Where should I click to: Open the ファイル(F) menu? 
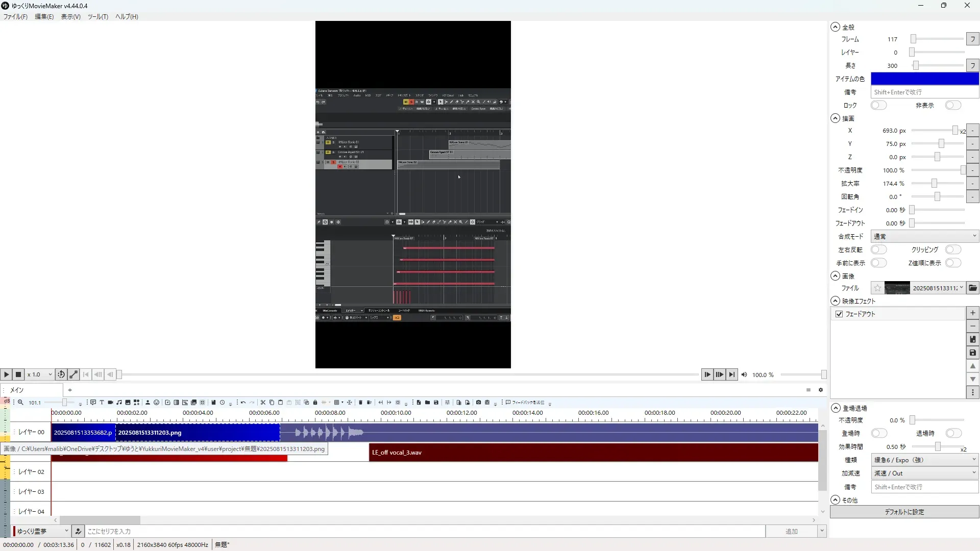pos(15,17)
